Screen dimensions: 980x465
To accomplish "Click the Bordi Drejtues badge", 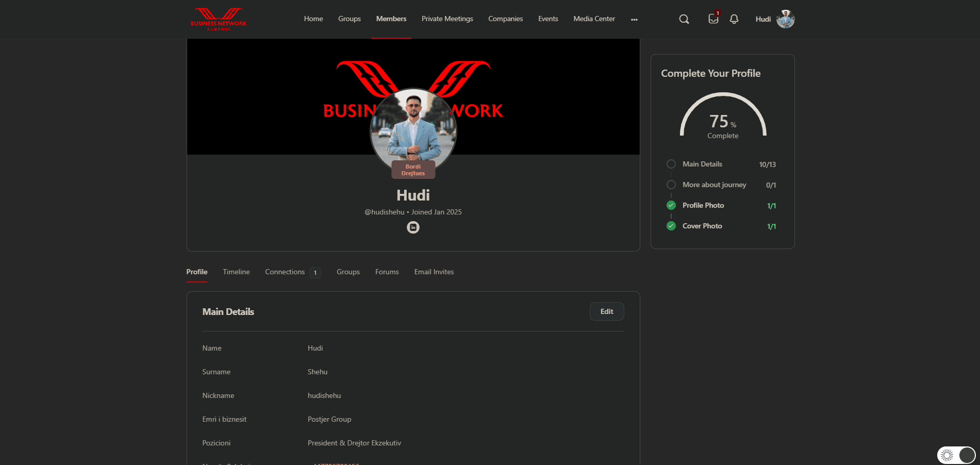I will tap(413, 170).
